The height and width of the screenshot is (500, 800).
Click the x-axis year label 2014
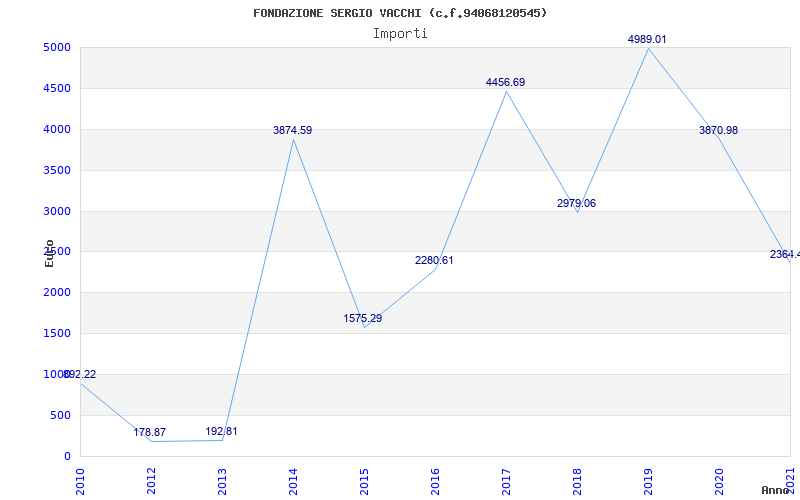pyautogui.click(x=293, y=481)
